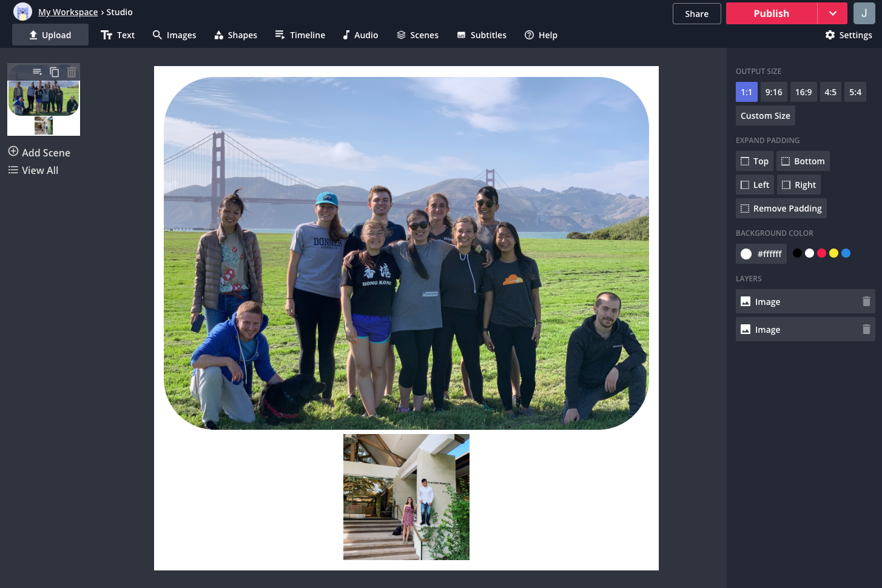Viewport: 882px width, 588px height.
Task: Click View All scenes
Action: pyautogui.click(x=33, y=170)
